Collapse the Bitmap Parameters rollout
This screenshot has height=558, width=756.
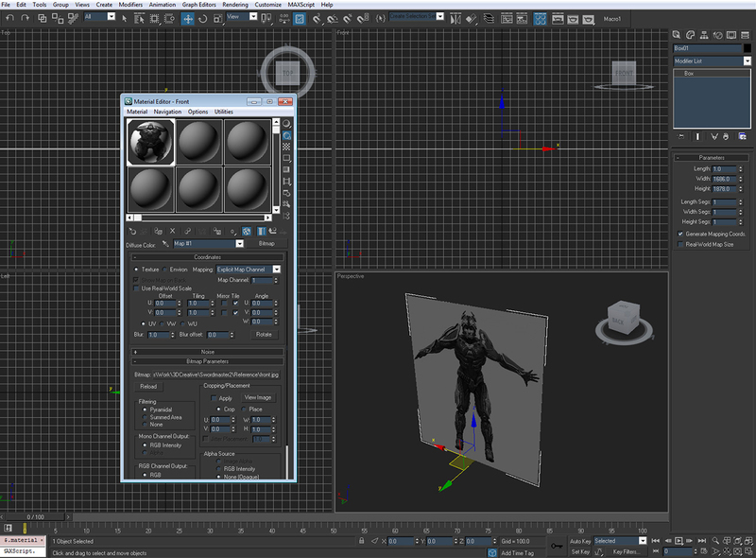point(207,361)
